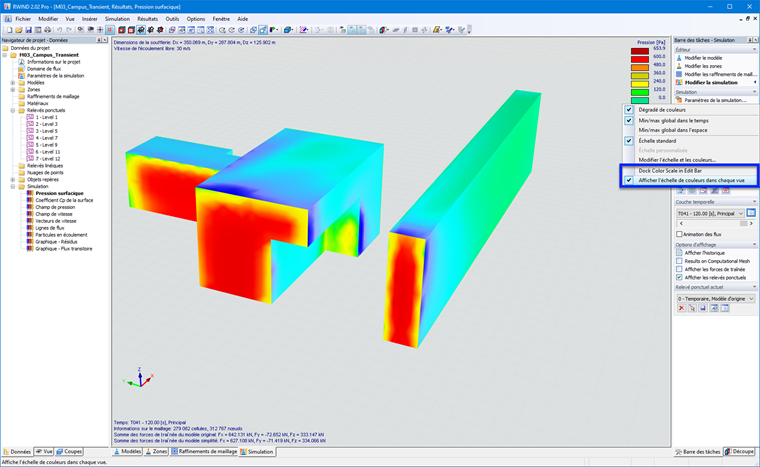
Task: Open the Fichier menu
Action: (x=23, y=19)
